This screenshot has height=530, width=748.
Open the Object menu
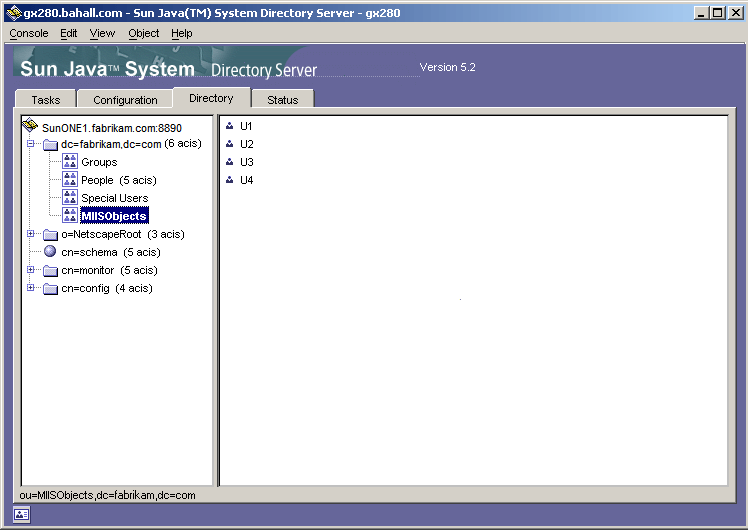click(x=144, y=33)
